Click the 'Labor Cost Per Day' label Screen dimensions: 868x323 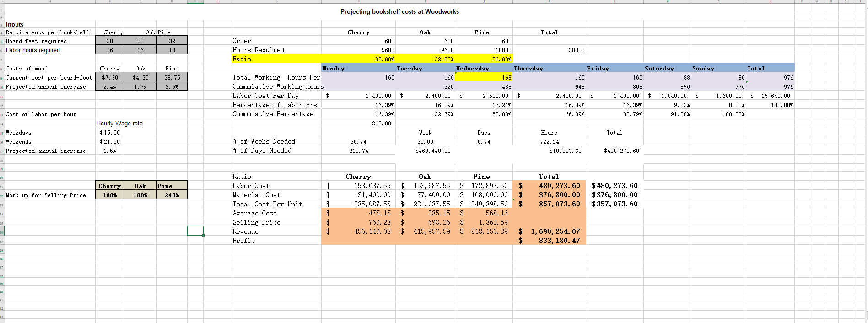click(x=265, y=96)
